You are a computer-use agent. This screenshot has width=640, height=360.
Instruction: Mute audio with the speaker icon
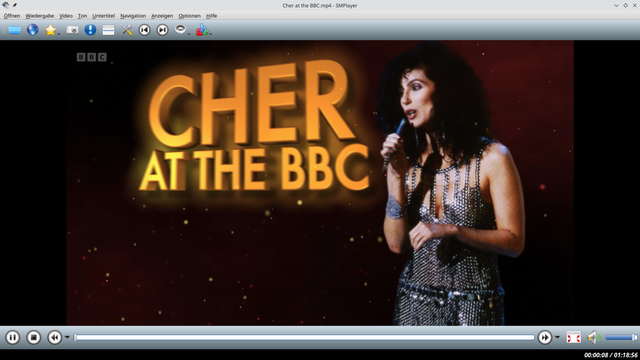593,337
